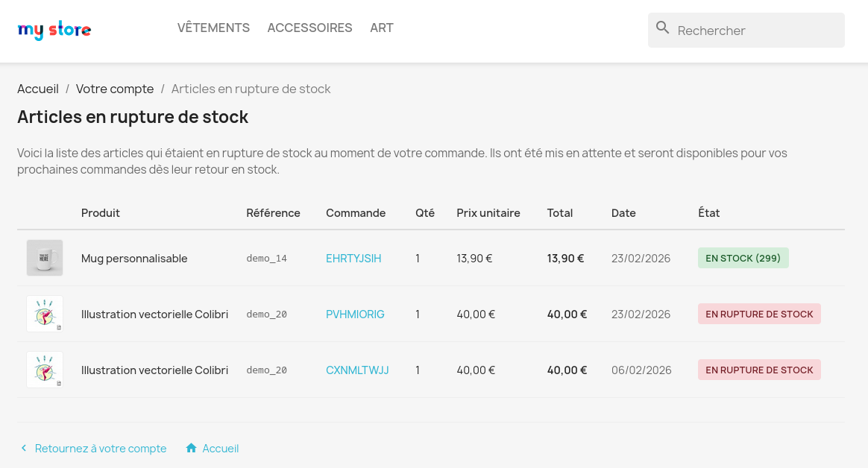This screenshot has width=868, height=468.
Task: Open the Mug personnalisable thumbnail
Action: (45, 258)
